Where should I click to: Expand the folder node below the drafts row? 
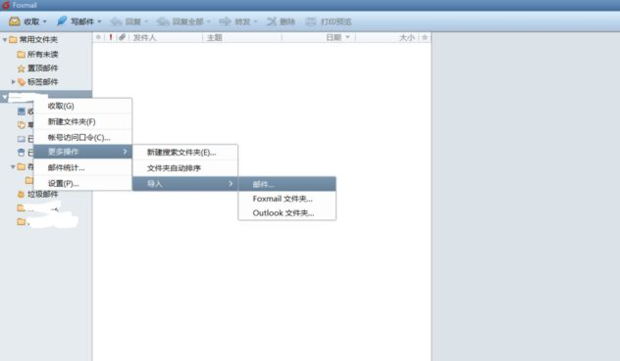coord(13,166)
